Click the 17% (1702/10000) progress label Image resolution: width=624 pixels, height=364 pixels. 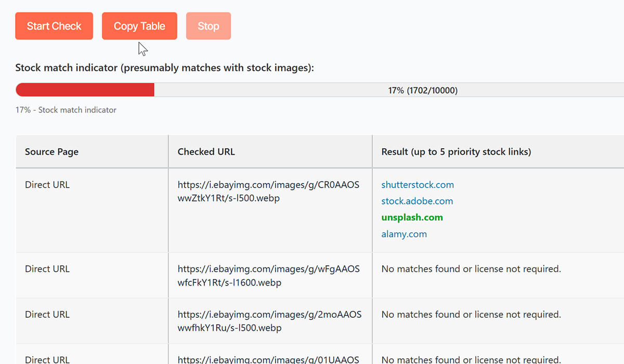[422, 90]
